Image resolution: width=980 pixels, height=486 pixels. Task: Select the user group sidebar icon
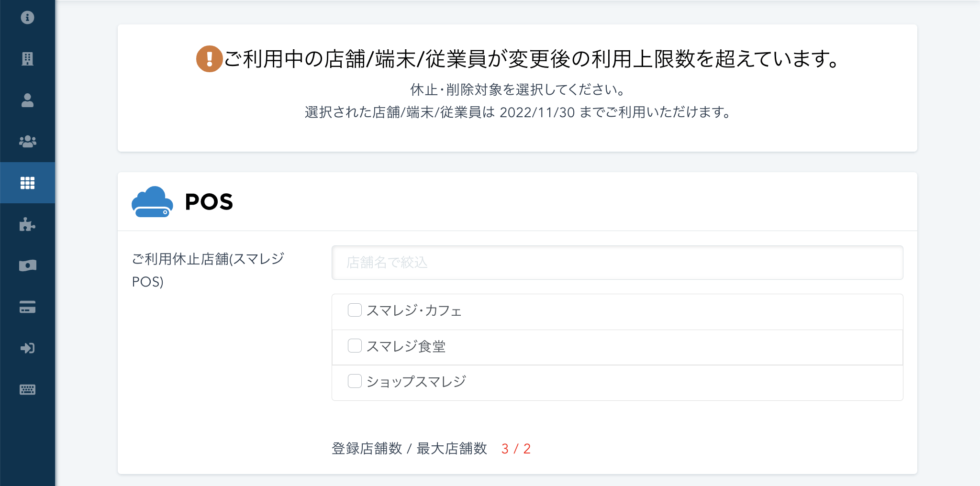[27, 142]
